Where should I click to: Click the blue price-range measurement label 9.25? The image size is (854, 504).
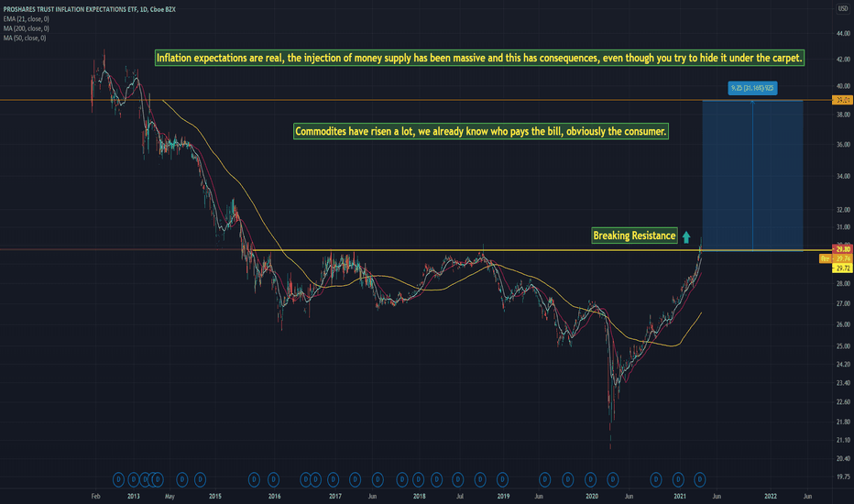tap(752, 88)
